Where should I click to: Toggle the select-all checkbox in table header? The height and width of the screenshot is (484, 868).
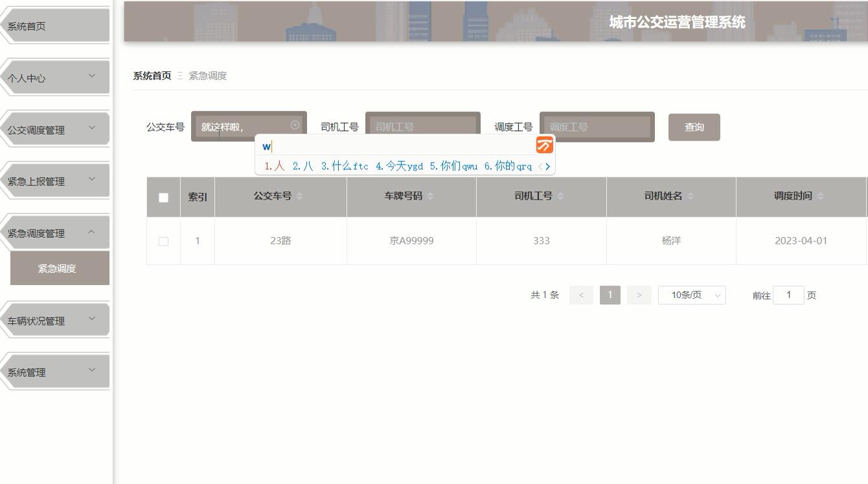(163, 196)
